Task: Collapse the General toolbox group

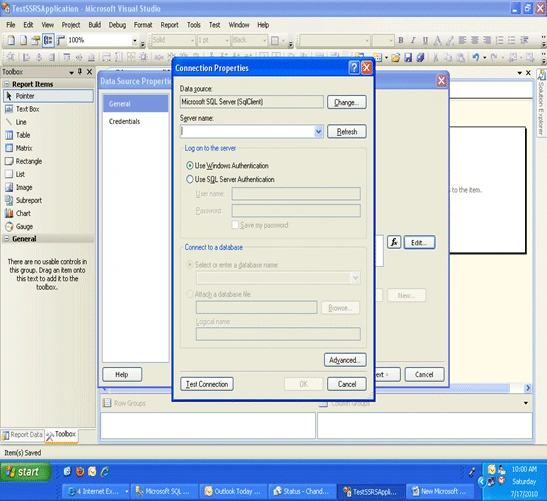Action: [6, 239]
